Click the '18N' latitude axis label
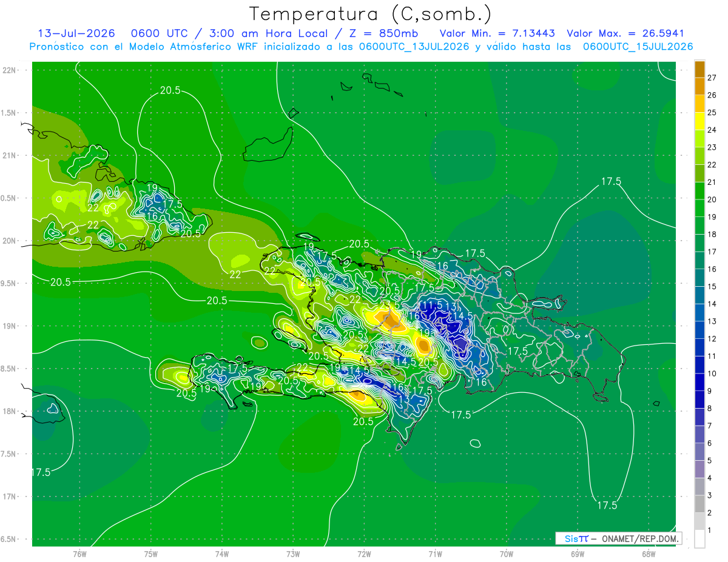This screenshot has width=728, height=562. (8, 411)
